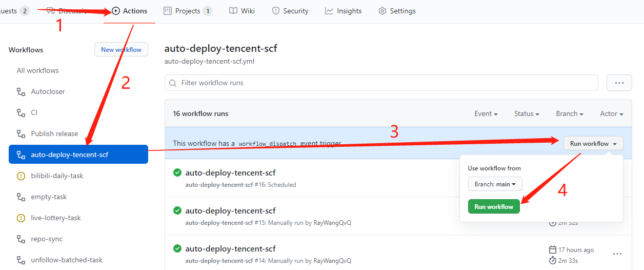Open the Branch: main selector

pyautogui.click(x=495, y=184)
